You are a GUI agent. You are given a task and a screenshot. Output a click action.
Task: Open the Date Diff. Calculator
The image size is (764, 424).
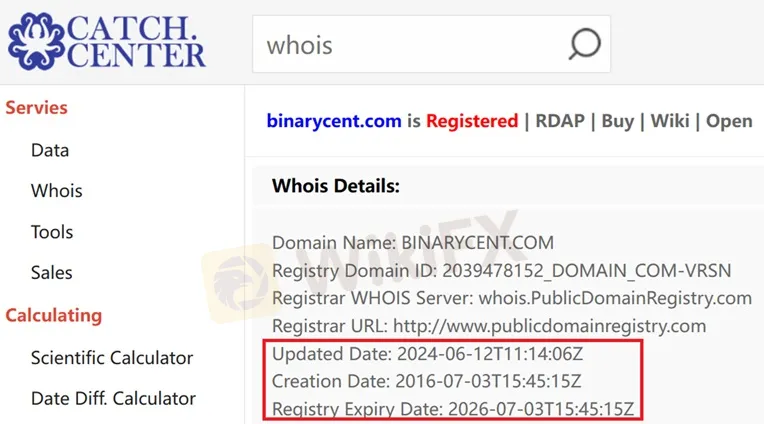click(x=113, y=399)
